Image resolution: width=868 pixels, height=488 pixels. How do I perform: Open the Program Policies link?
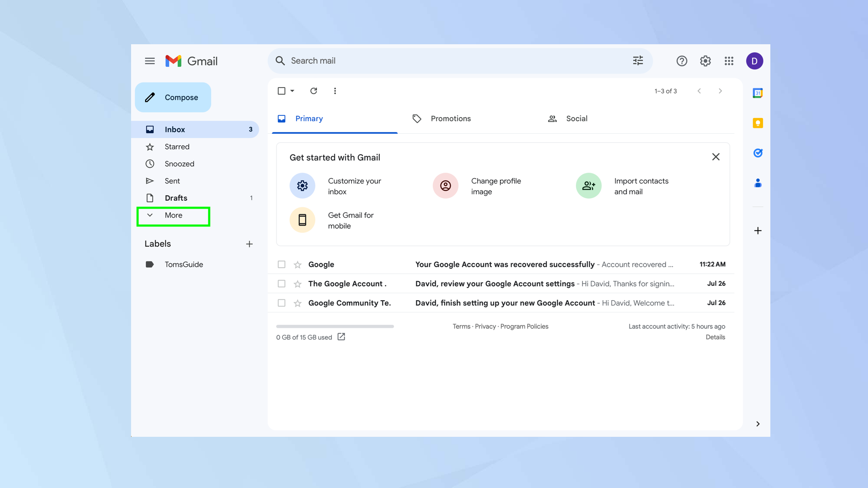tap(524, 327)
